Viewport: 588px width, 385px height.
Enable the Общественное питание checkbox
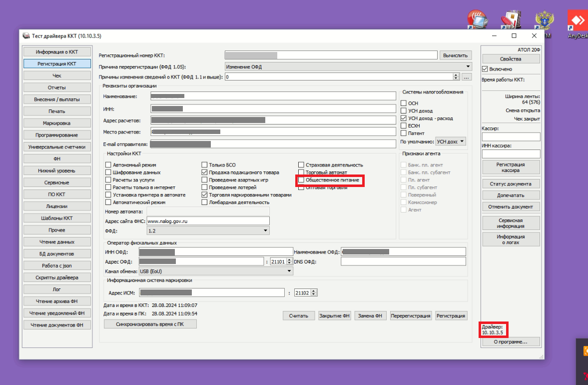(x=301, y=179)
